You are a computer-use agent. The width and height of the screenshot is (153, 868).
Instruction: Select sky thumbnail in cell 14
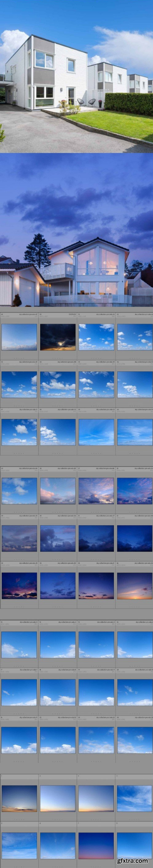58,645
